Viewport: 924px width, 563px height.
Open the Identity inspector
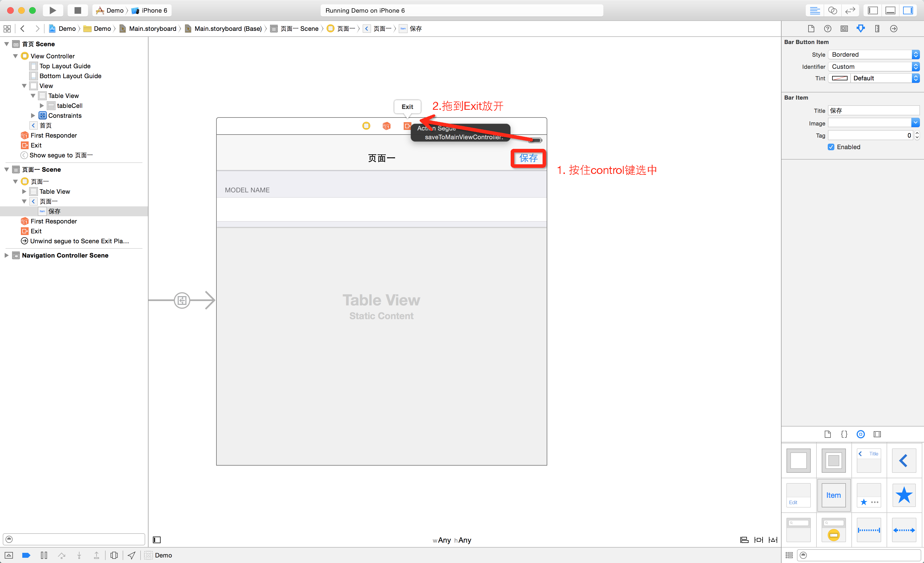[844, 29]
